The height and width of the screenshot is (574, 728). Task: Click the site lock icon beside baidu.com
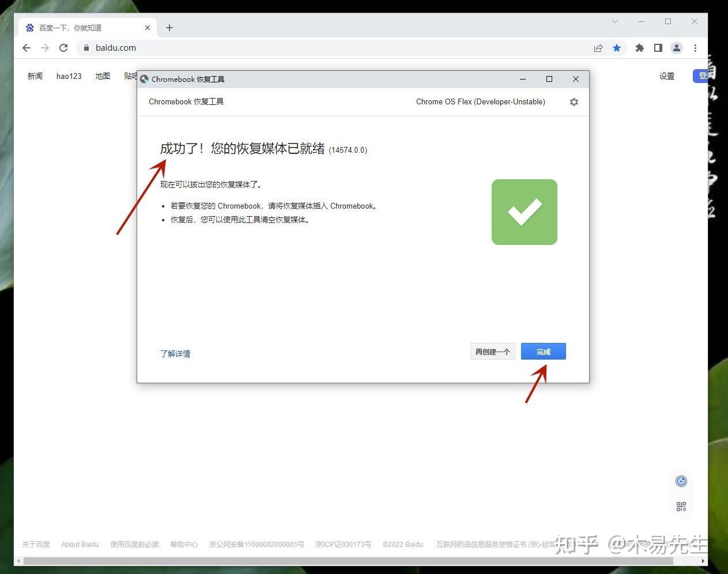(x=86, y=48)
